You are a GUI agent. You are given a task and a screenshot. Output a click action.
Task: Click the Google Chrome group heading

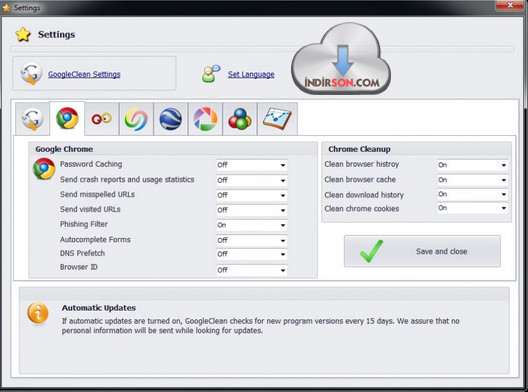[64, 149]
